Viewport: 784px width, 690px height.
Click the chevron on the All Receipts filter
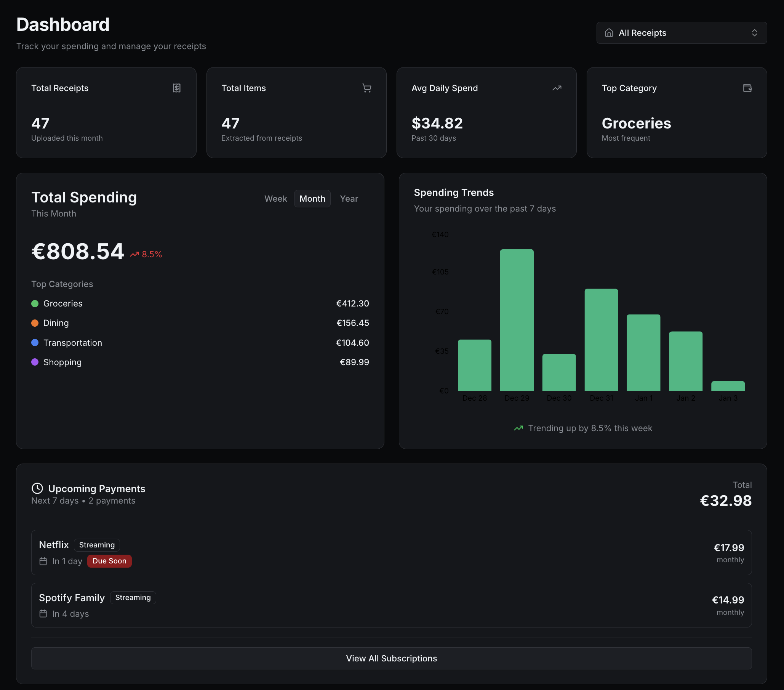755,33
